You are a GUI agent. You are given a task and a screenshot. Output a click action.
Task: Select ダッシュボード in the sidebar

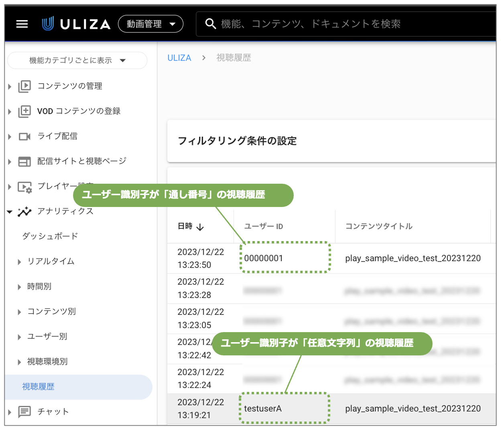(x=50, y=236)
